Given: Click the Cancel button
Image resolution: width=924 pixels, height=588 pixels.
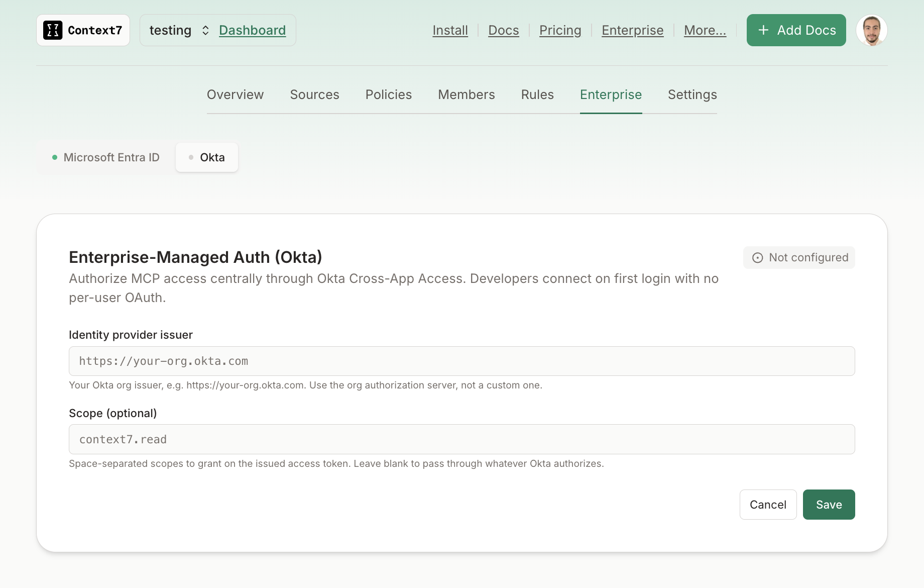Looking at the screenshot, I should pyautogui.click(x=768, y=505).
